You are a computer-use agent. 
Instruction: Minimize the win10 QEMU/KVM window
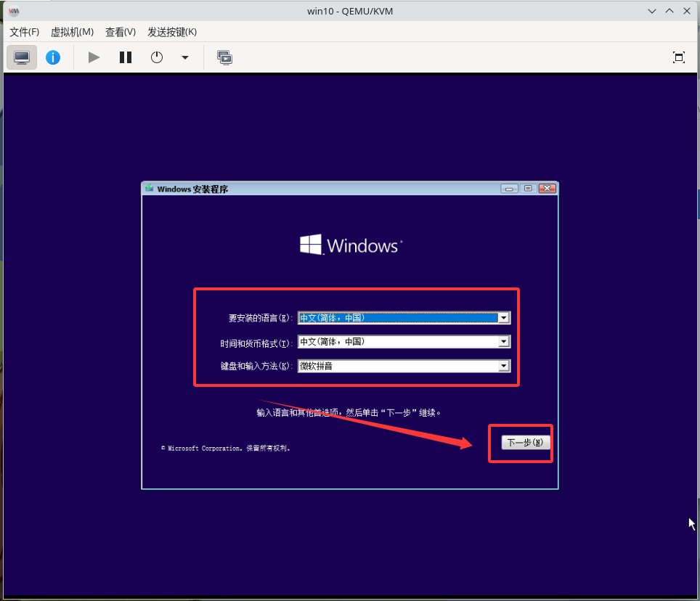click(x=652, y=11)
